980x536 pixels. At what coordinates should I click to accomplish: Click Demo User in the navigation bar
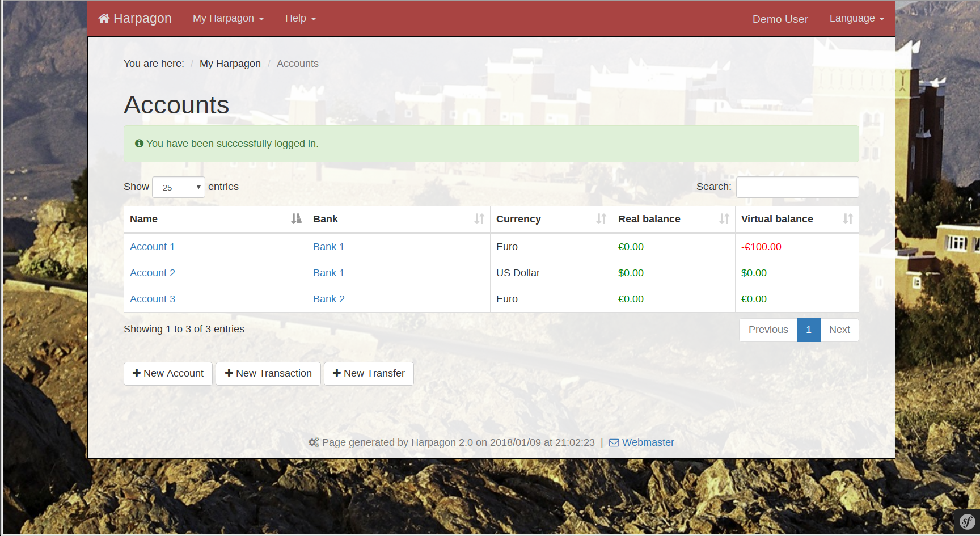point(780,19)
